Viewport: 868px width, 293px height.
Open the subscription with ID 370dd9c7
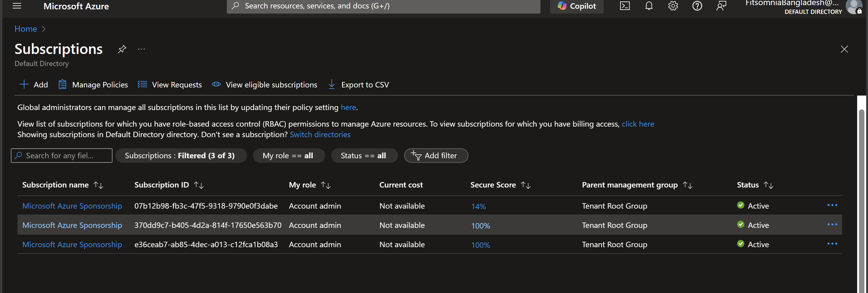(72, 225)
